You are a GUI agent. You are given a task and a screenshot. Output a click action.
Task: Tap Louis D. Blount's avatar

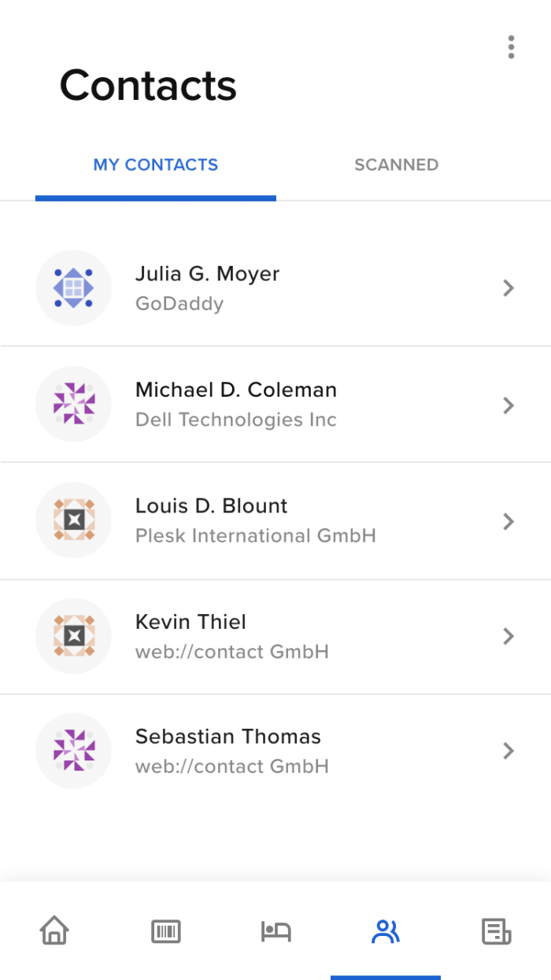pyautogui.click(x=73, y=520)
